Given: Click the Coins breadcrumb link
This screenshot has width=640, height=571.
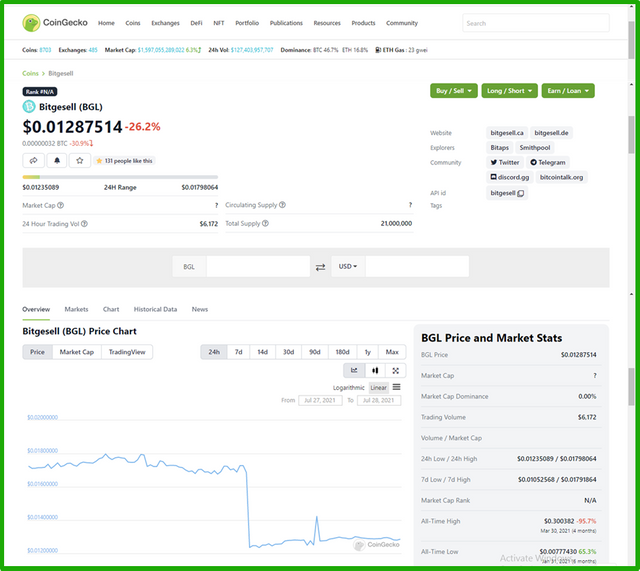Looking at the screenshot, I should click(30, 73).
